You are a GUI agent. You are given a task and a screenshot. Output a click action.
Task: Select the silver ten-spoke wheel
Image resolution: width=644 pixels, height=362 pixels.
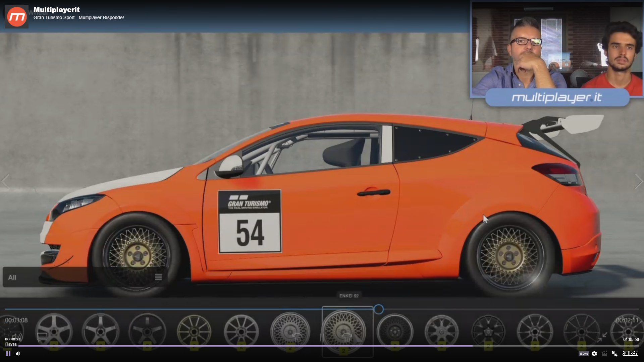[241, 331]
